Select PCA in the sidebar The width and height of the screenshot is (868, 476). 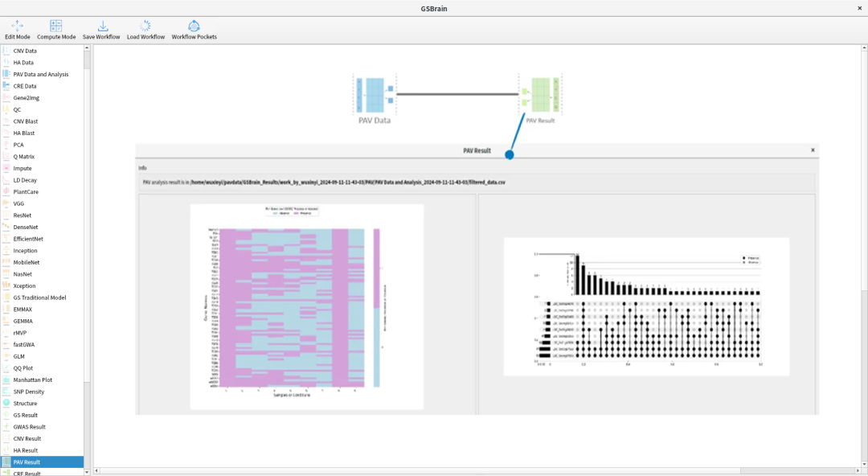pyautogui.click(x=42, y=145)
